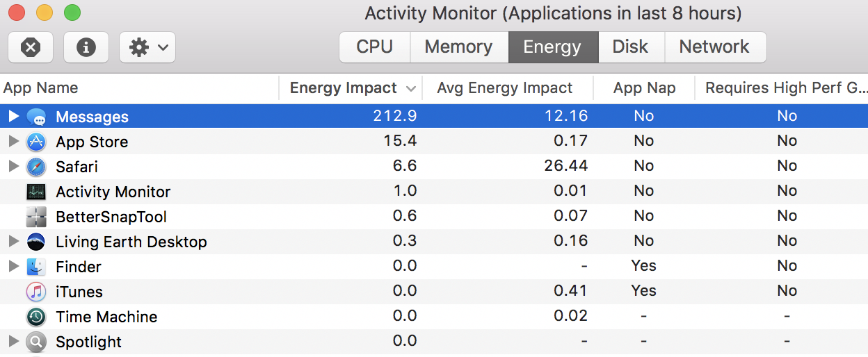
Task: Select the Safari row name
Action: pyautogui.click(x=77, y=167)
